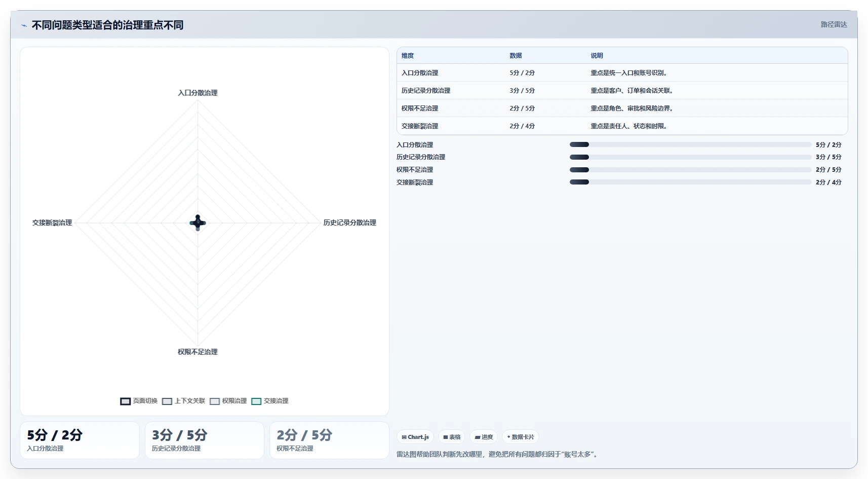Screen dimensions: 868x479
Task: Click the radar chart's top axis label 入口分散治理
Action: (x=198, y=93)
